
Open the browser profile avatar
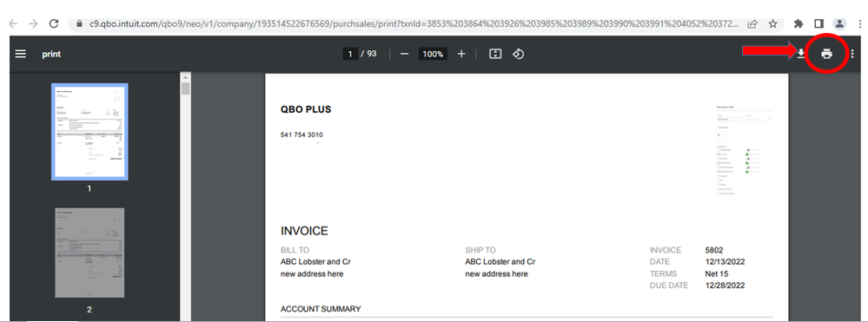840,23
